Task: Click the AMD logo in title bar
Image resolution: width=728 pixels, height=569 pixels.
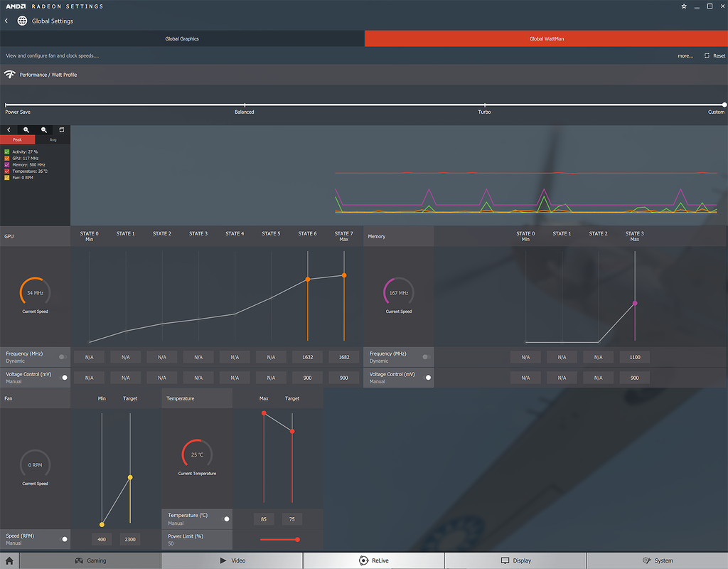Action: pos(16,6)
